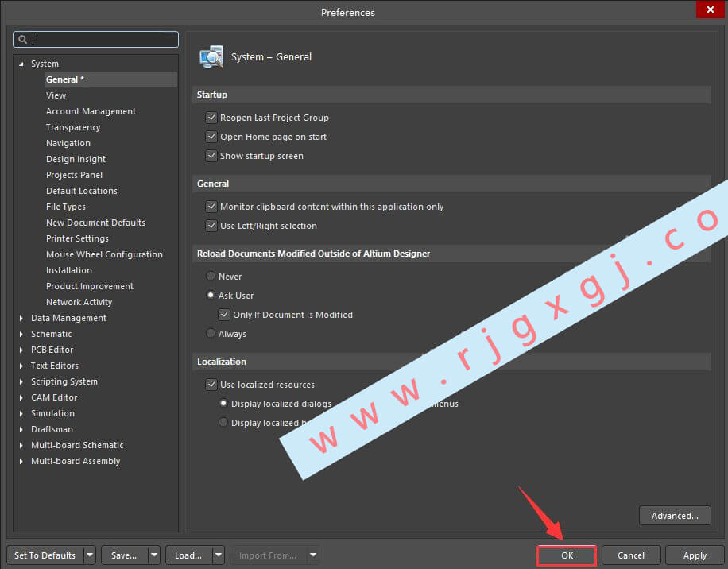The height and width of the screenshot is (569, 728).
Task: Open the Default Locations page
Action: (82, 191)
